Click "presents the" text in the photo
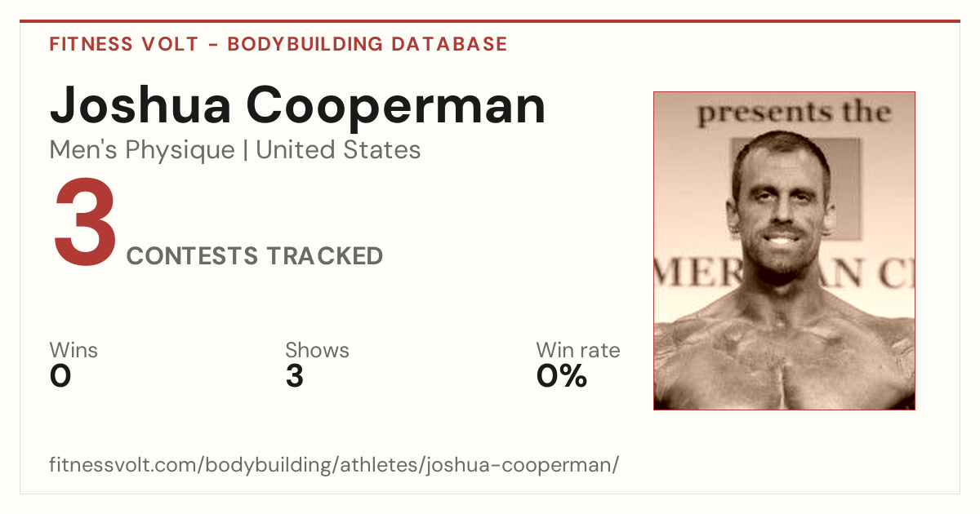980x514 pixels. (x=793, y=112)
